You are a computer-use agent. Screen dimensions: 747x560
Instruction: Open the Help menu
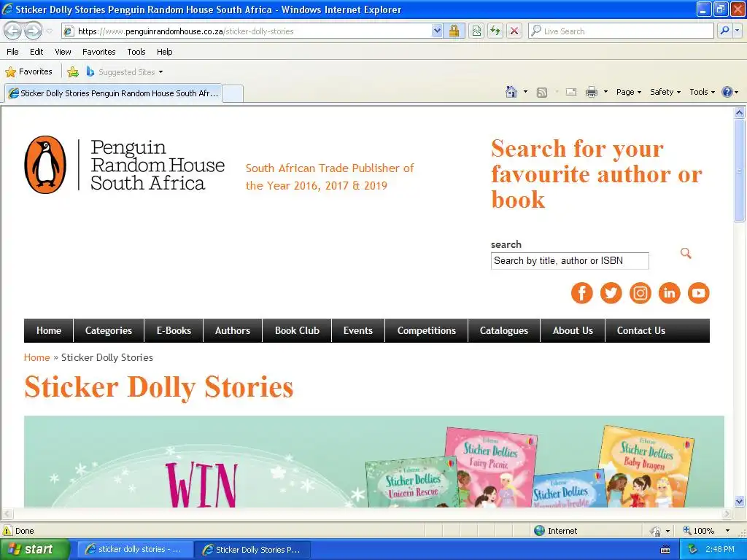(164, 52)
